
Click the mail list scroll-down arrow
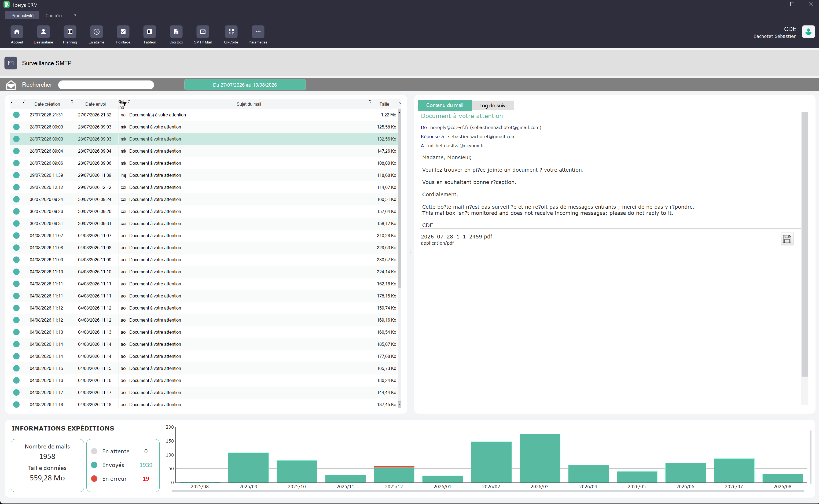tap(399, 405)
